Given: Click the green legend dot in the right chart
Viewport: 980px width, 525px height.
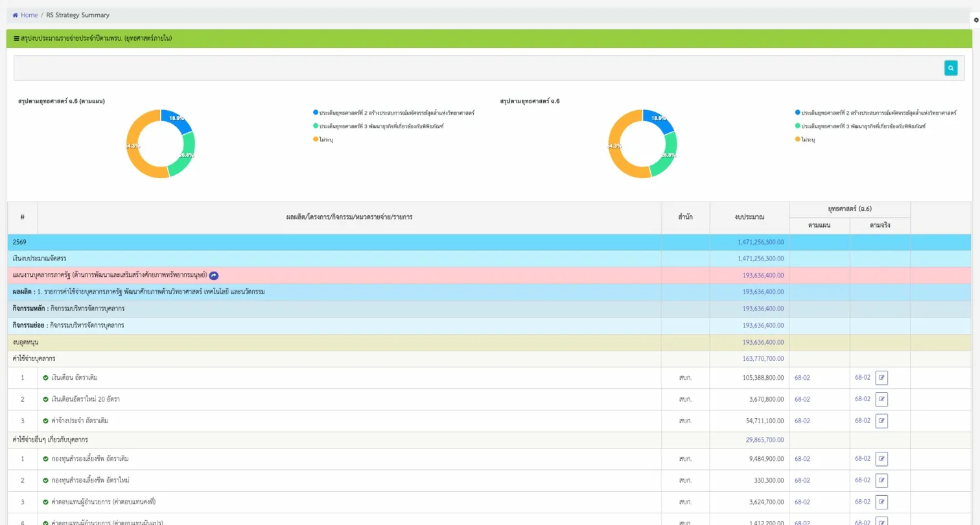Looking at the screenshot, I should tap(797, 126).
